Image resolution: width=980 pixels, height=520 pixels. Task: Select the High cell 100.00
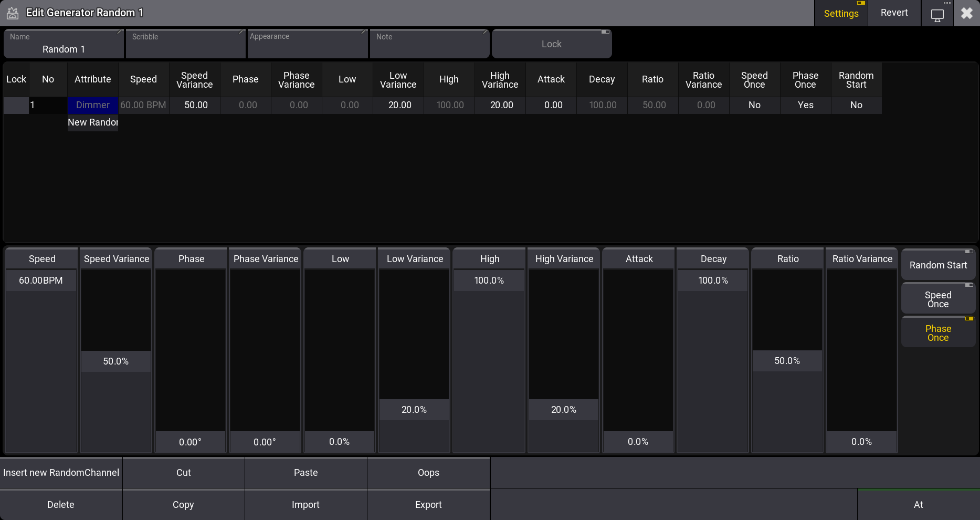click(x=449, y=105)
